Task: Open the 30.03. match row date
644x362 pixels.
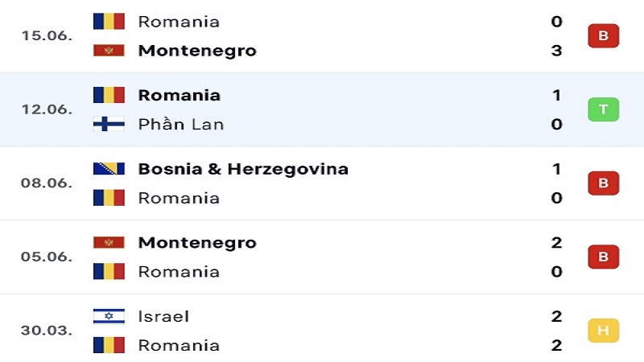Action: coord(47,331)
